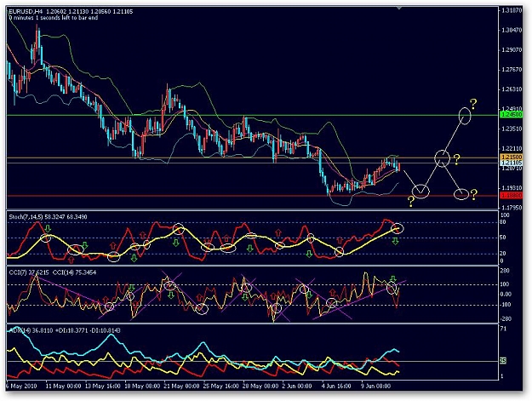The image size is (532, 401).
Task: Click the 1.30470 price scale value
Action: pos(512,30)
